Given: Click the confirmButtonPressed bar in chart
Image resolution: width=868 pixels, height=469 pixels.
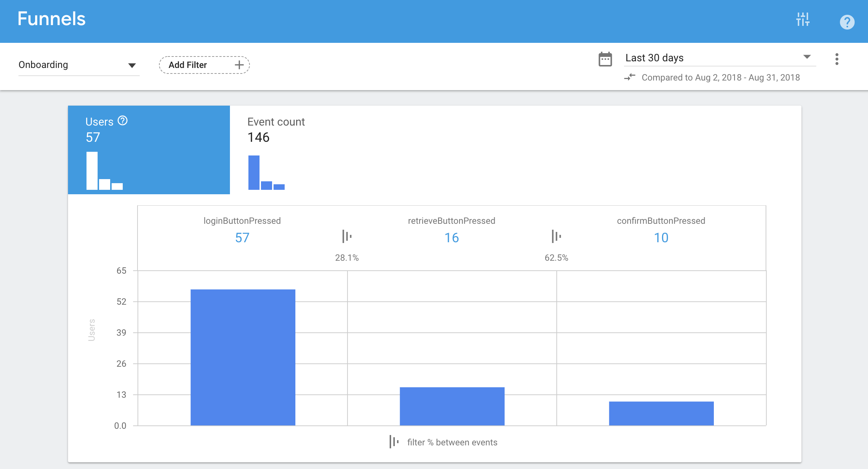Looking at the screenshot, I should (661, 414).
